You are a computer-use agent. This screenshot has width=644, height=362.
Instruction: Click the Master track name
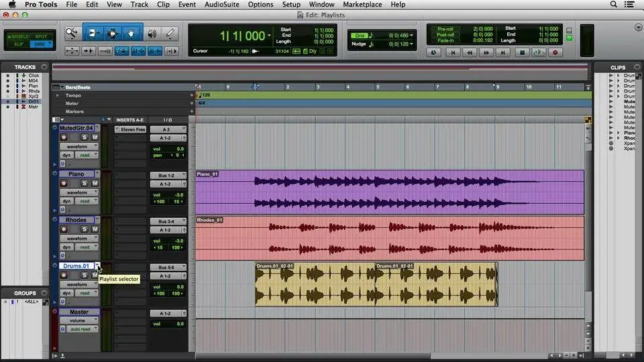coord(79,312)
